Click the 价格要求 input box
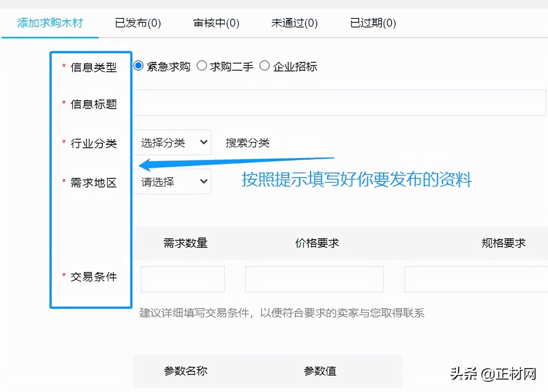This screenshot has height=392, width=548. [314, 279]
